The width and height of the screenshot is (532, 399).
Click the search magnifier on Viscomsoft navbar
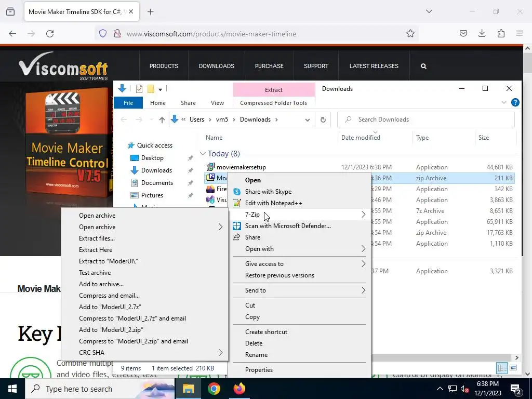[423, 66]
